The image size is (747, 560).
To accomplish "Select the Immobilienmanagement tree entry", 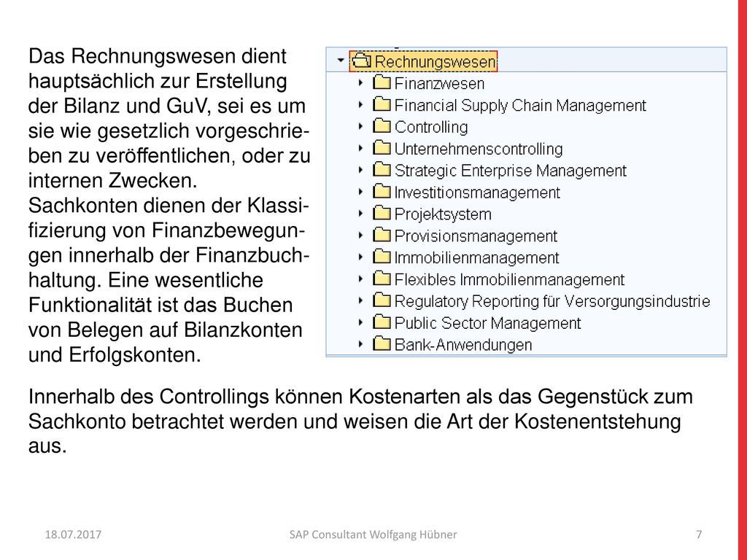I will click(x=476, y=257).
